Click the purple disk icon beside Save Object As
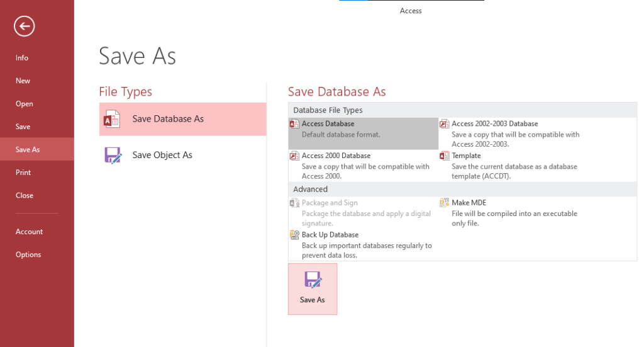Image resolution: width=644 pixels, height=347 pixels. [x=113, y=156]
